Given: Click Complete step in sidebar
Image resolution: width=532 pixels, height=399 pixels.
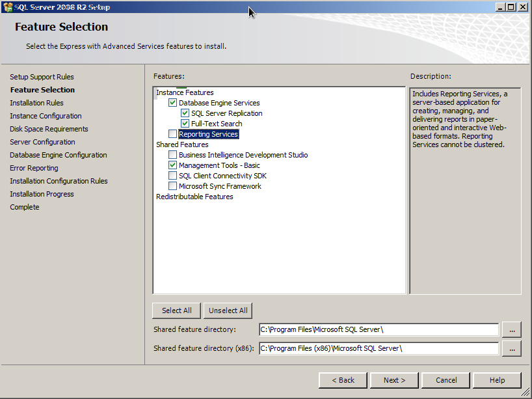Looking at the screenshot, I should coord(25,207).
